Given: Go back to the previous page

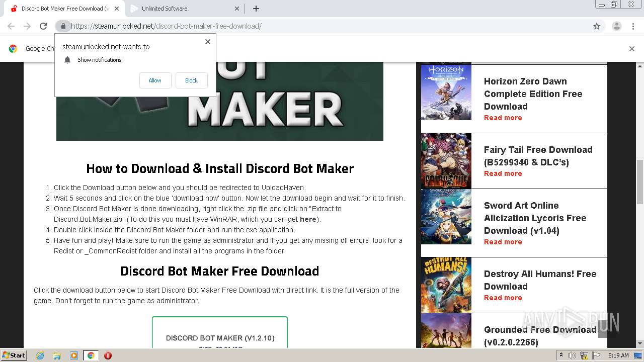Looking at the screenshot, I should (11, 26).
